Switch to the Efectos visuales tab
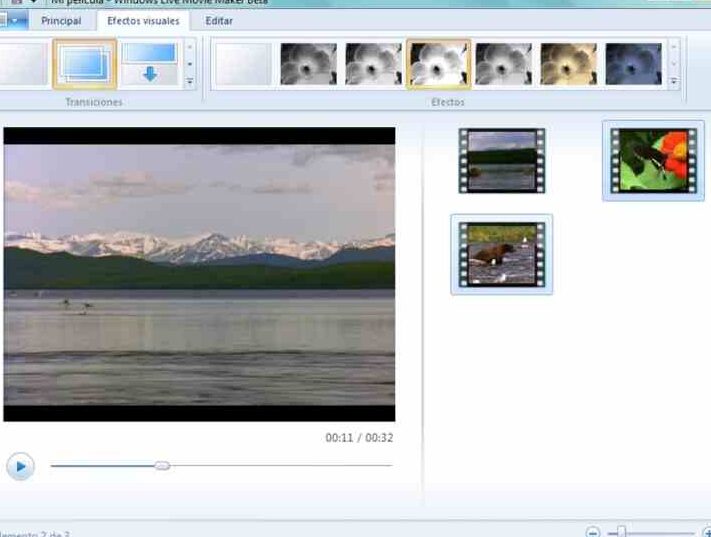The width and height of the screenshot is (711, 537). (143, 21)
